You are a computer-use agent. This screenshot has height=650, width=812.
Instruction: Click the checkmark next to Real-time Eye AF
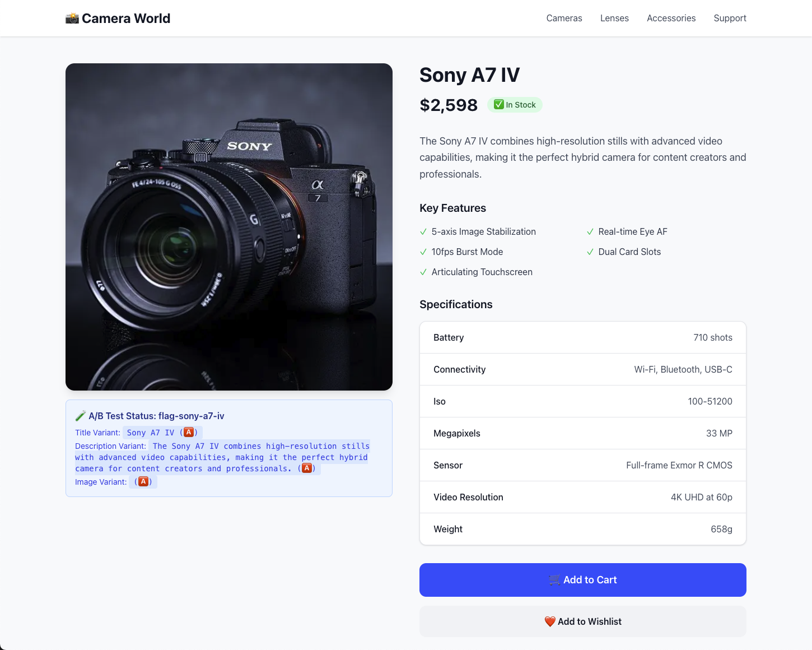pos(590,232)
